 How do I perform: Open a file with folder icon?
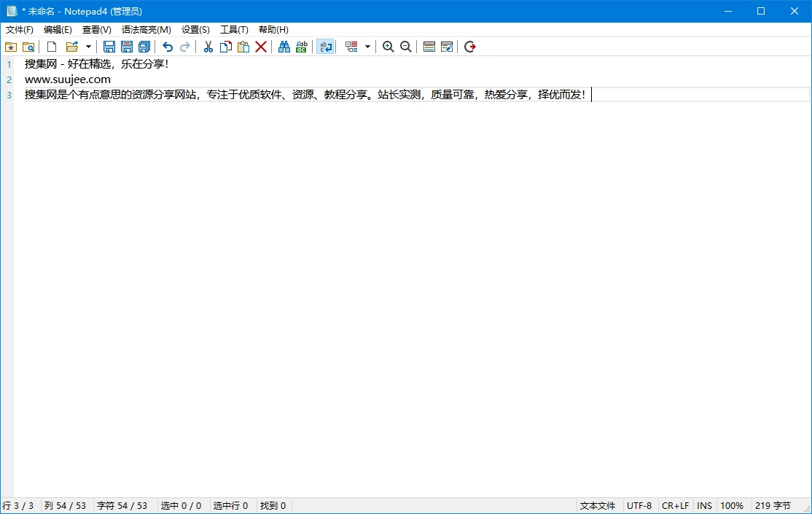coord(72,47)
